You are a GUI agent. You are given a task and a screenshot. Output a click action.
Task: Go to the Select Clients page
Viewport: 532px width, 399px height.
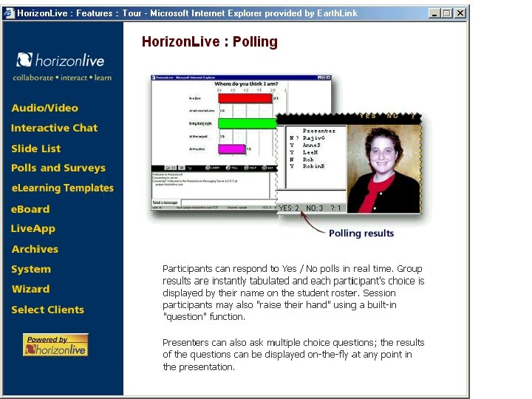(x=47, y=310)
